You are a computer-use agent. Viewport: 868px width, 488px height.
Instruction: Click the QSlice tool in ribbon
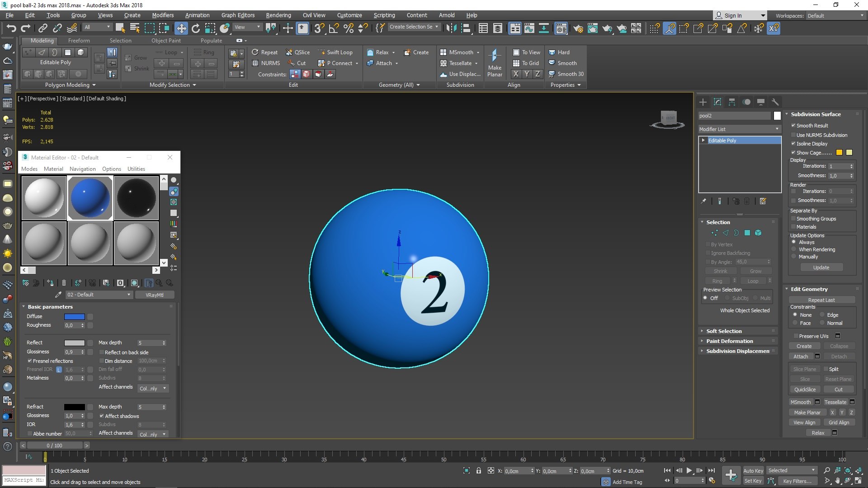coord(298,52)
